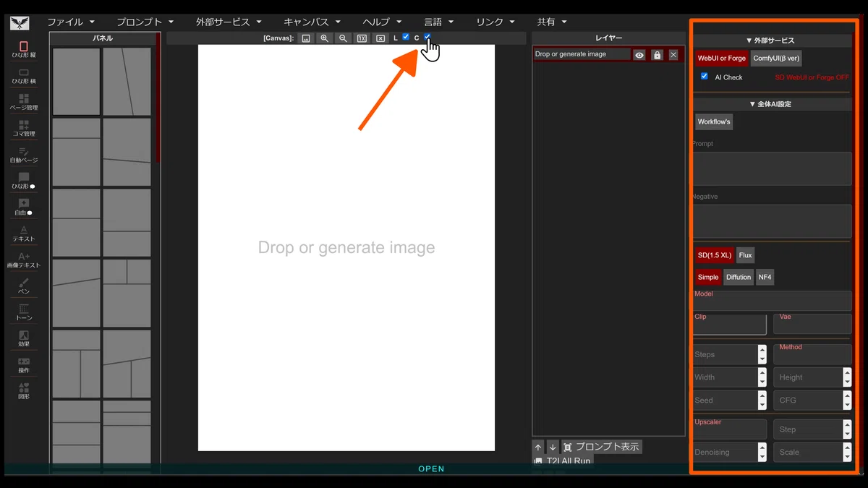Screen dimensions: 868x488
Task: Select the NF4 button
Action: click(765, 277)
